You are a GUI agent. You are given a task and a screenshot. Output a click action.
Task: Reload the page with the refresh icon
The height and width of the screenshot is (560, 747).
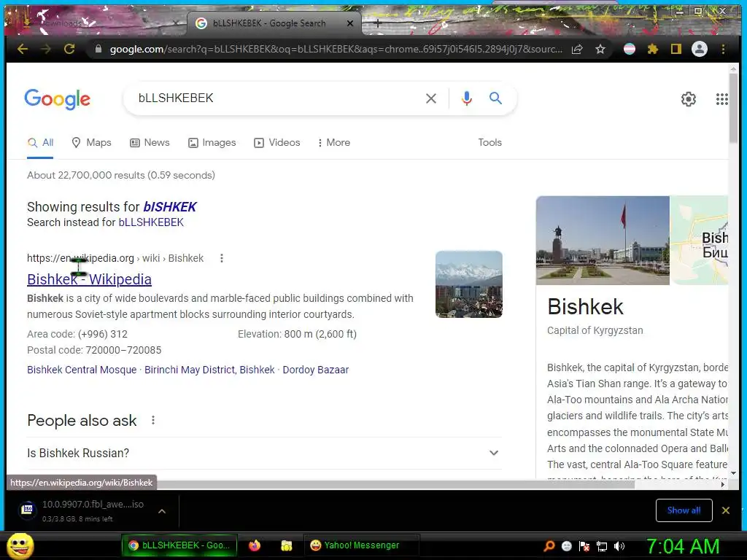[69, 49]
